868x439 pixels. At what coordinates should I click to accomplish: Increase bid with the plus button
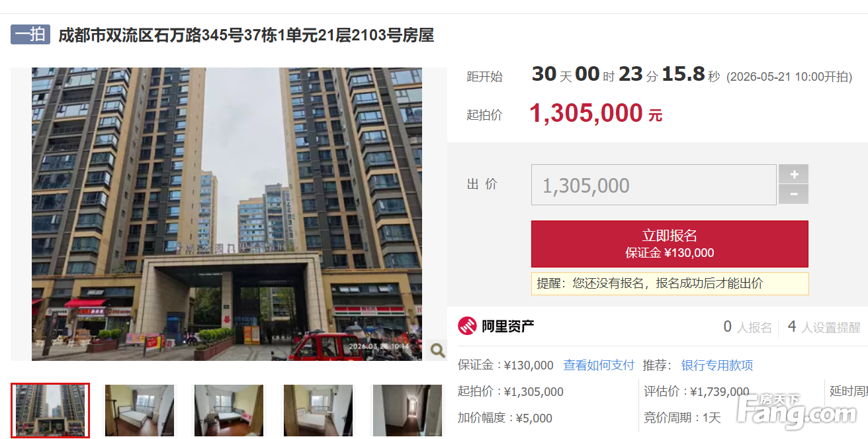(793, 174)
